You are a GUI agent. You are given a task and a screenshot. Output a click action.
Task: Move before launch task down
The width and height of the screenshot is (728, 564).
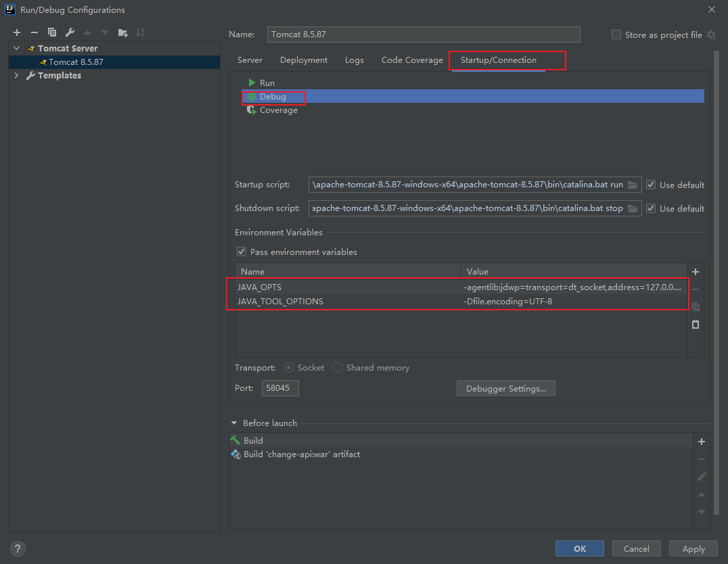point(702,511)
